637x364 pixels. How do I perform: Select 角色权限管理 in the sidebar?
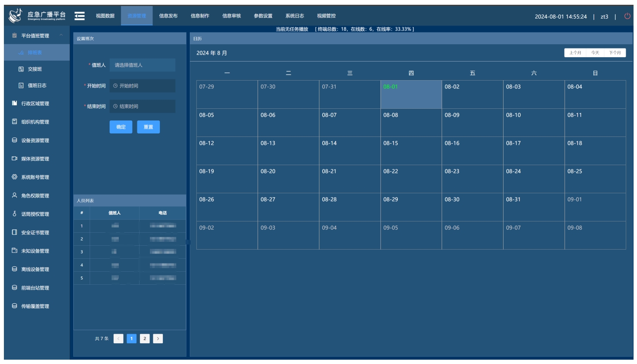(x=35, y=196)
